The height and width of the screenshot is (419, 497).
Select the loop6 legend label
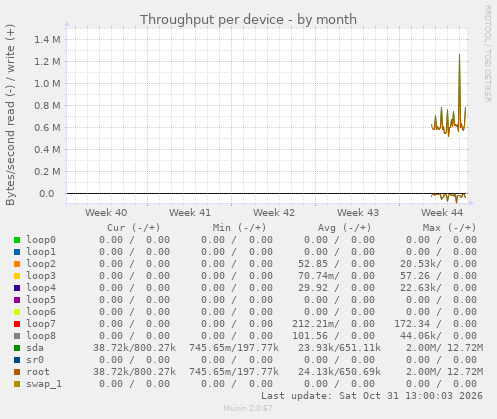tap(41, 312)
